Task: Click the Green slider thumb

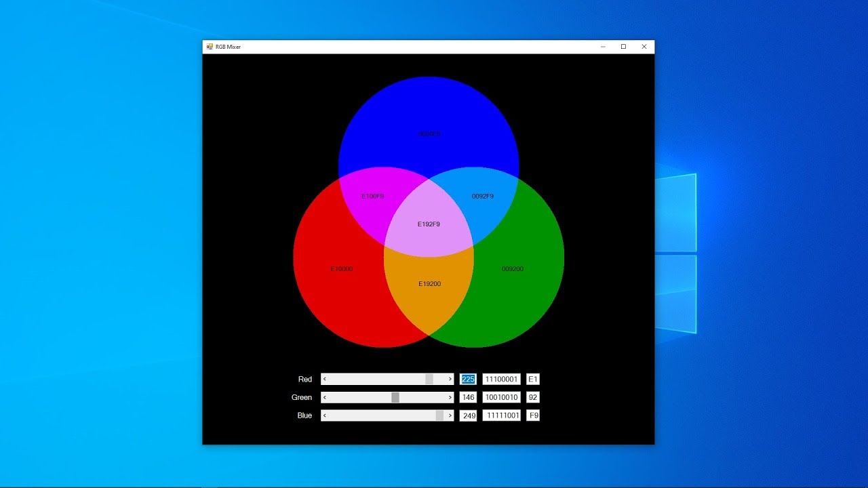Action: coord(397,397)
